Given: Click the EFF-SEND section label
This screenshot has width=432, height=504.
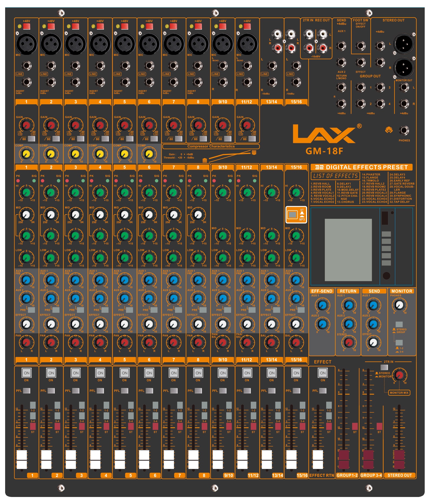Looking at the screenshot, I should pos(322,291).
